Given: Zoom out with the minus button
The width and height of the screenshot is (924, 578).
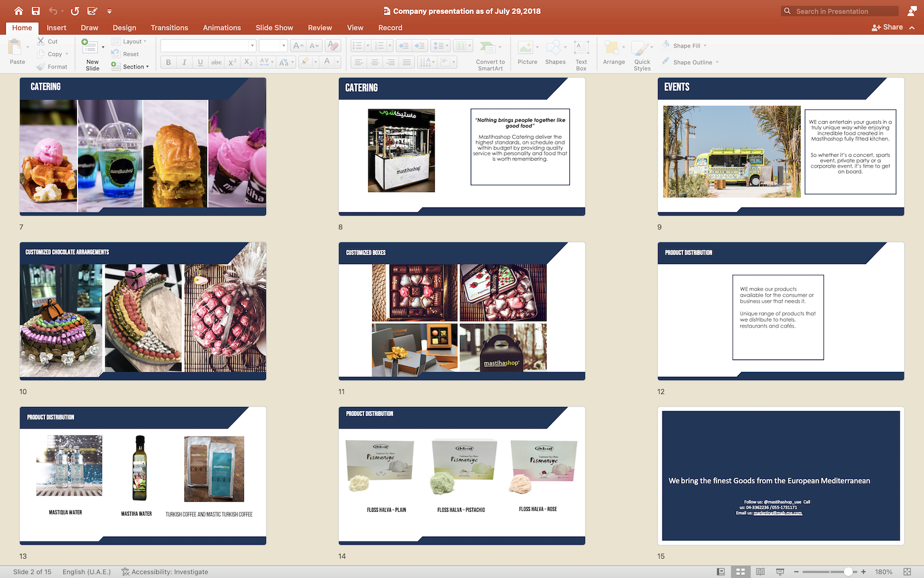Looking at the screenshot, I should (x=796, y=572).
